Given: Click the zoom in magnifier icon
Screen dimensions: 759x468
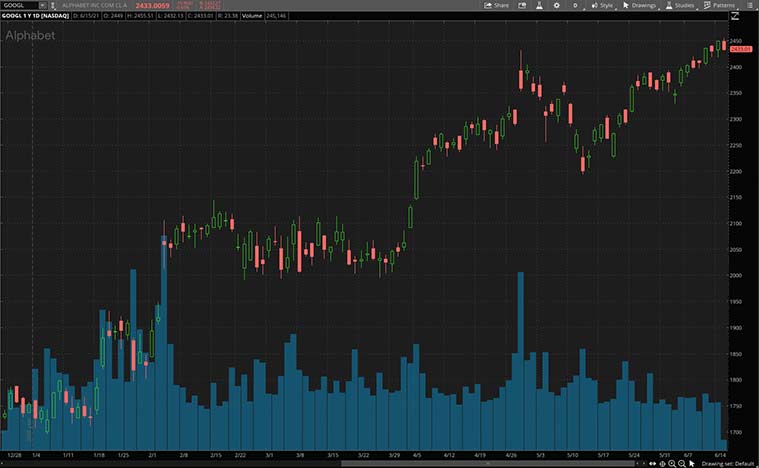Looking at the screenshot, I should pos(672,463).
